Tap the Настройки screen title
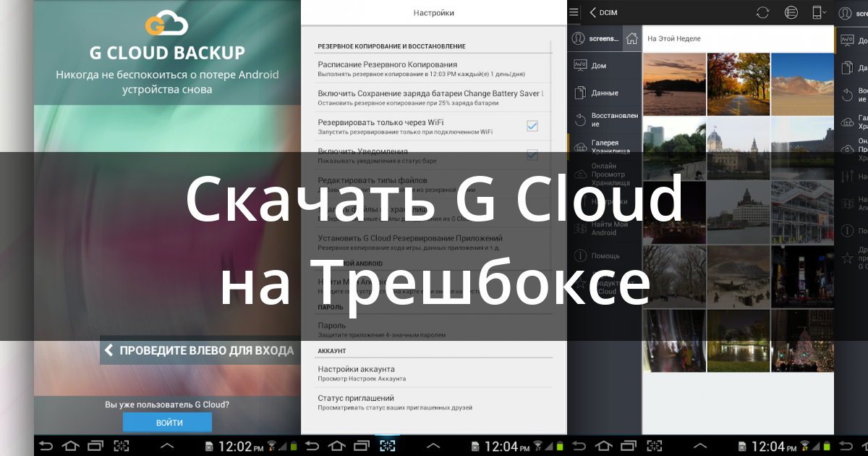 pos(434,12)
